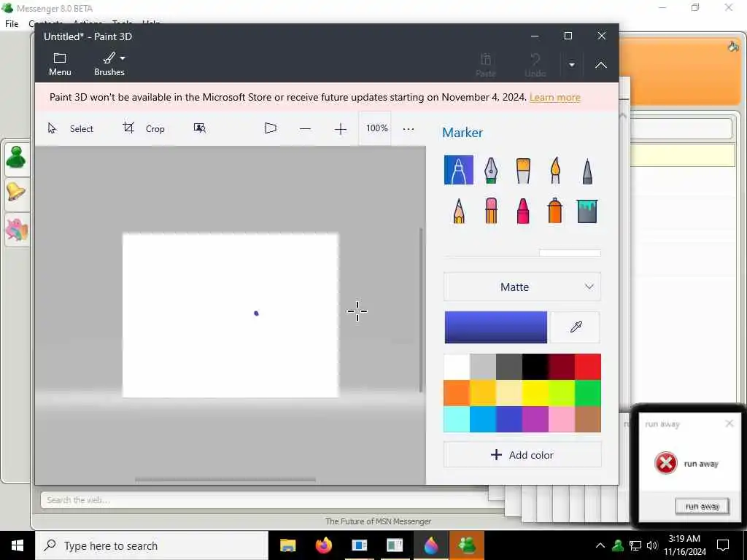Click the brush thickness value box

click(569, 253)
